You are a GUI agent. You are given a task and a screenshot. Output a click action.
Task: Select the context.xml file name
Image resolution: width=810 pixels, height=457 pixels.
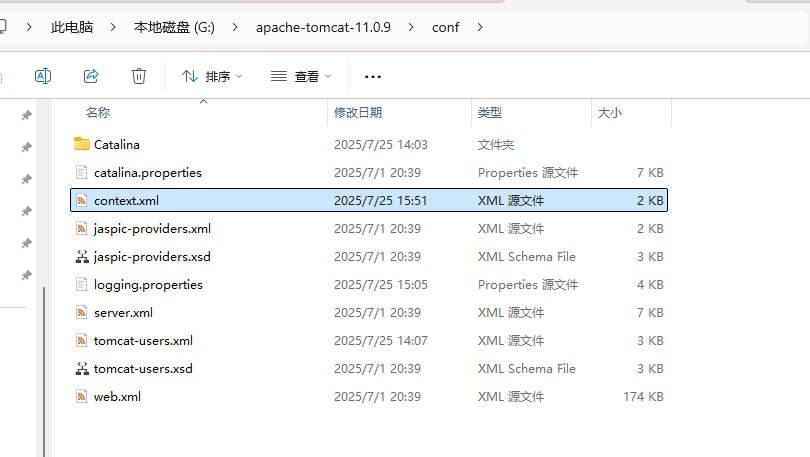[127, 200]
